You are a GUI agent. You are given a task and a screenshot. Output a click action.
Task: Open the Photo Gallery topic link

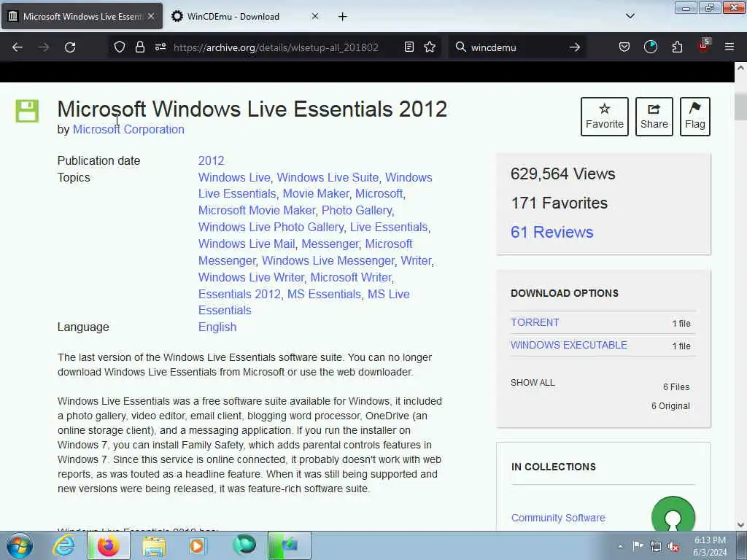(357, 211)
